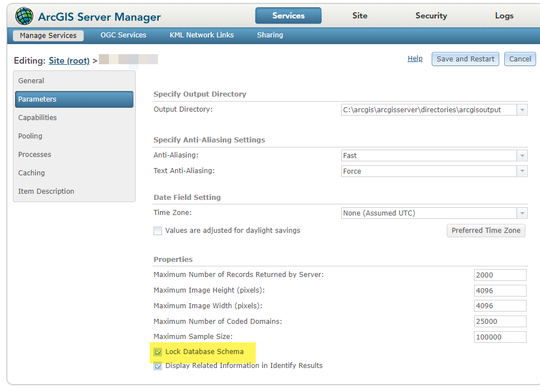The width and height of the screenshot is (540, 392).
Task: Open the Help link
Action: 415,58
